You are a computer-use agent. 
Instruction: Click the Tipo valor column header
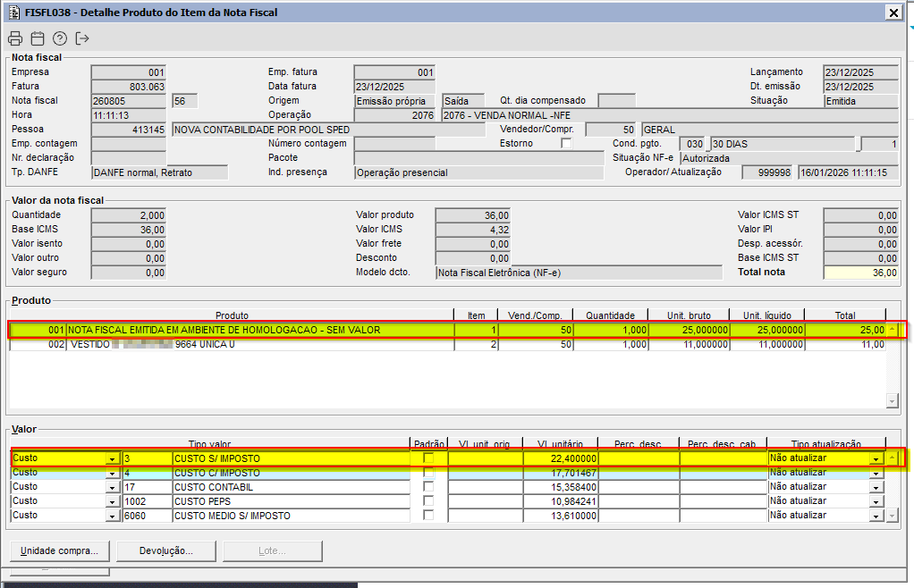pos(210,444)
